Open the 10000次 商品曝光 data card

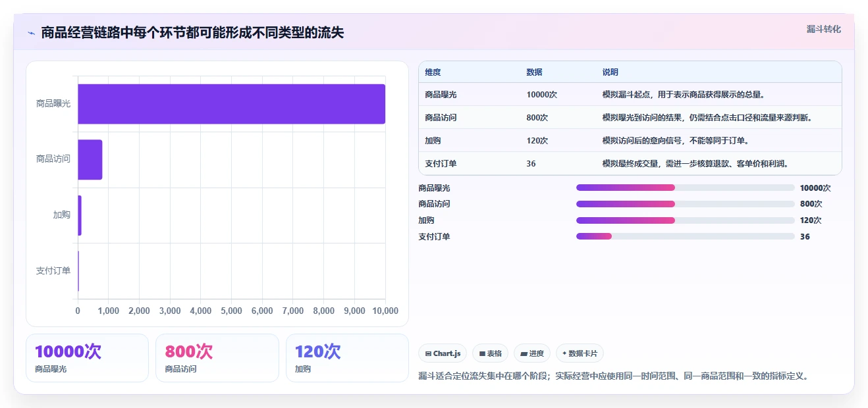coord(87,358)
